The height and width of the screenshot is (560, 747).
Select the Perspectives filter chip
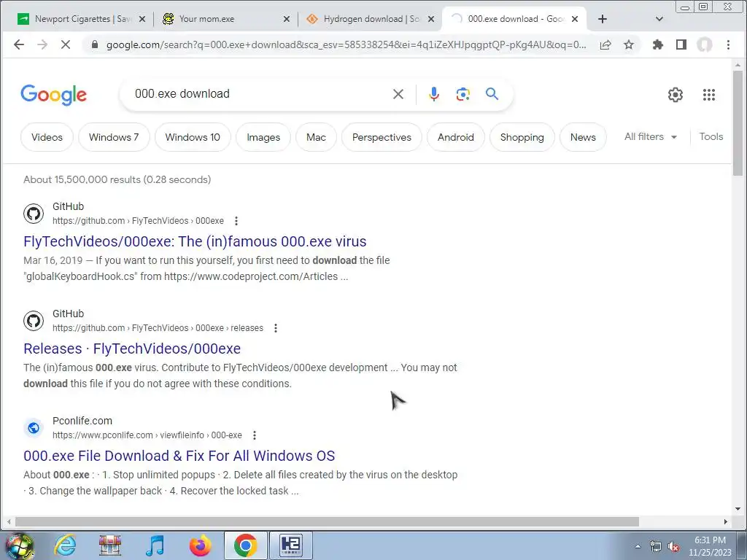click(x=382, y=137)
